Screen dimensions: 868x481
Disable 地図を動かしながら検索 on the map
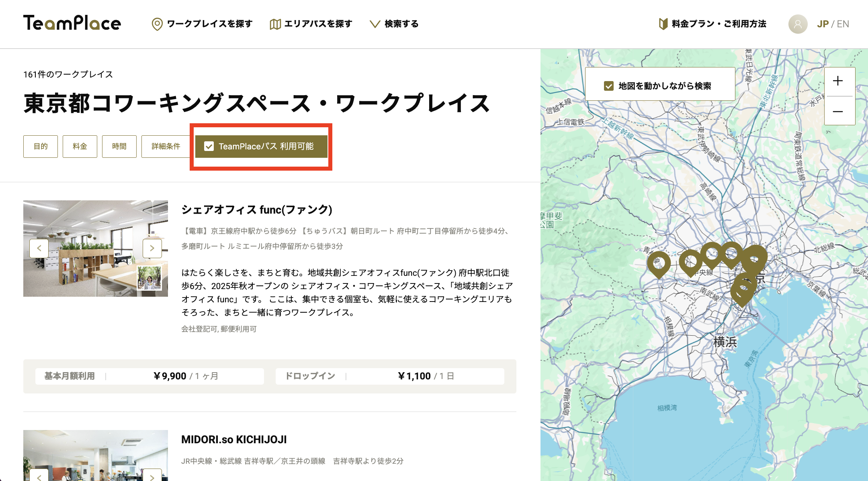point(609,84)
